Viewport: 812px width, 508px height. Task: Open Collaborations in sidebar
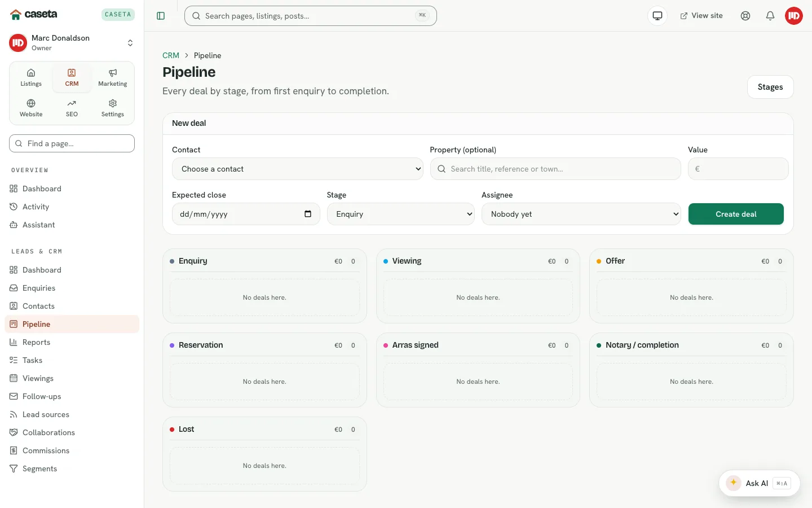point(72,432)
